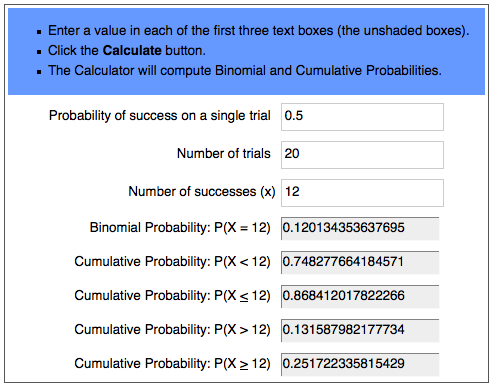Click the 'Calculator will compute Binomial' instruction line
The image size is (495, 389).
pyautogui.click(x=245, y=71)
